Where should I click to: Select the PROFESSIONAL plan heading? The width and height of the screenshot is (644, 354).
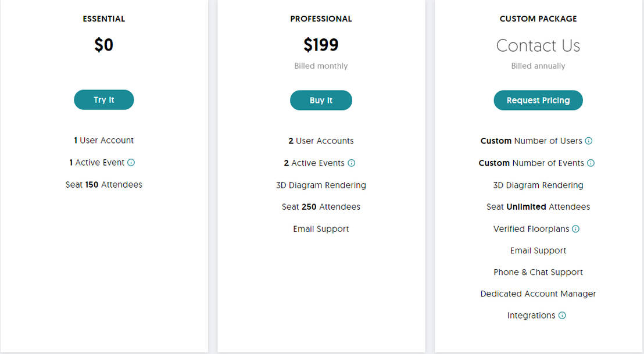[x=321, y=19]
